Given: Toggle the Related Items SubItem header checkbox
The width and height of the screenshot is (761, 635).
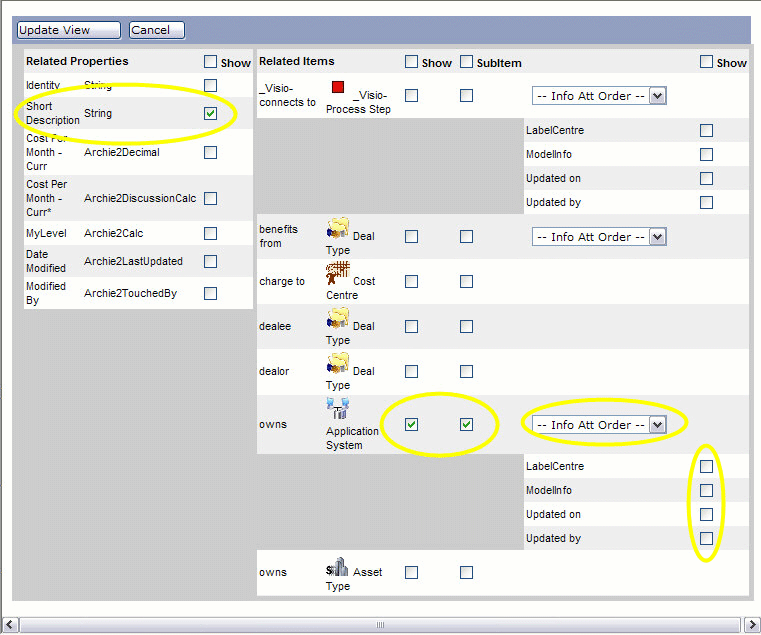Looking at the screenshot, I should tap(466, 62).
